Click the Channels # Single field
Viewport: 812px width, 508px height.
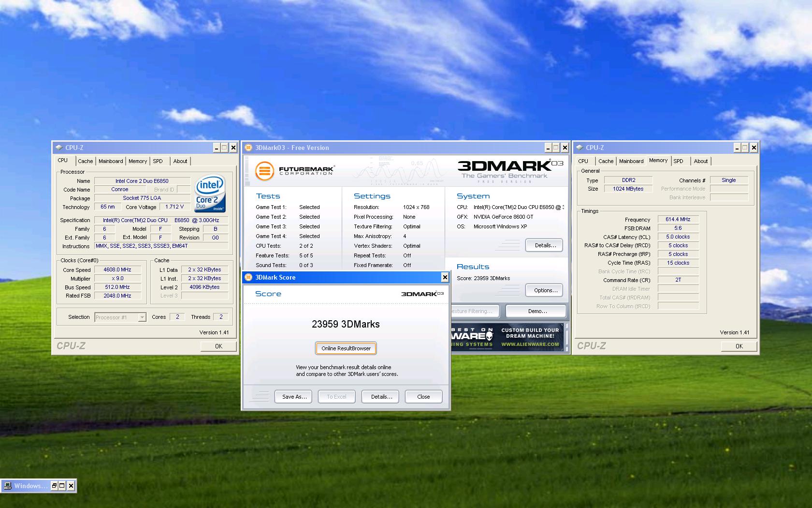(729, 180)
